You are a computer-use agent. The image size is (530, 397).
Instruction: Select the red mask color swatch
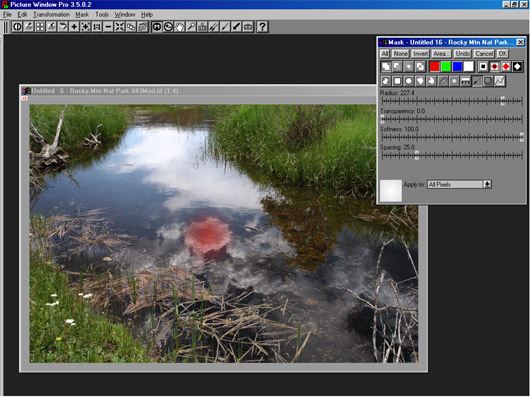click(435, 67)
